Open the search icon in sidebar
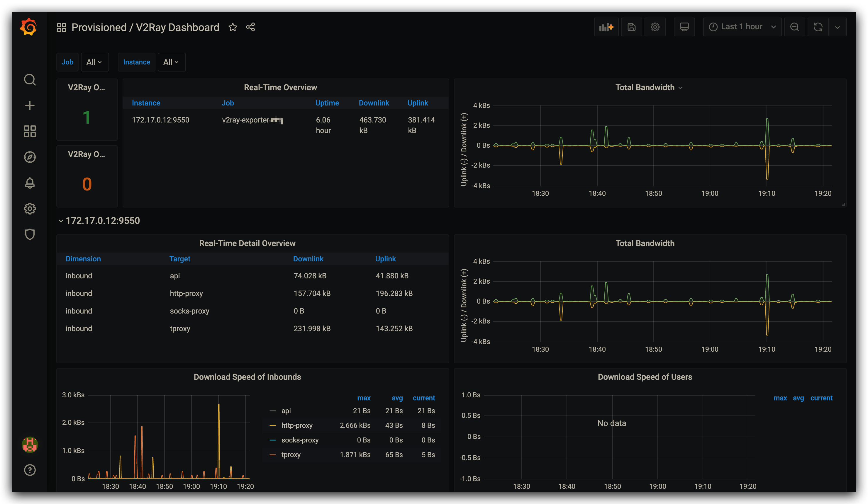This screenshot has height=504, width=868. point(30,80)
